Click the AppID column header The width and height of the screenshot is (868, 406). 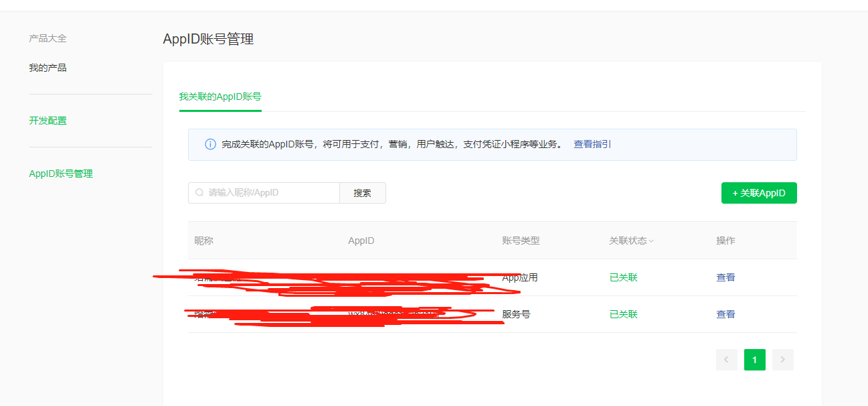pos(361,241)
